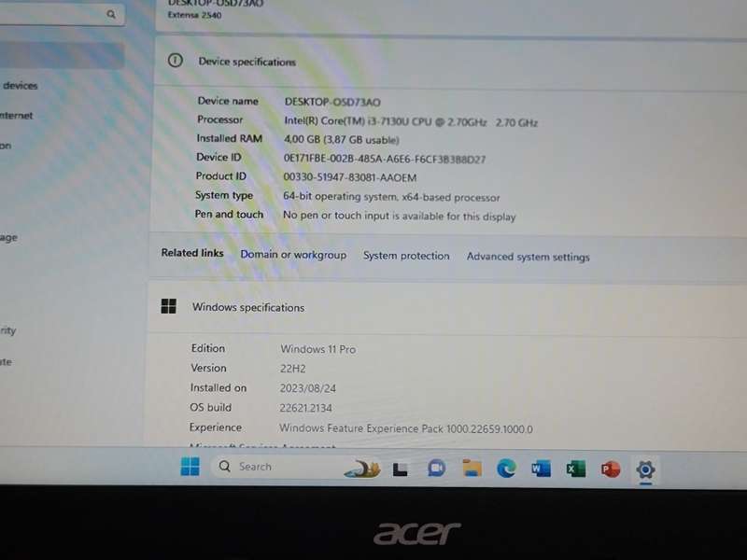The image size is (747, 560).
Task: Select the Settings gear taskbar icon
Action: pyautogui.click(x=645, y=470)
